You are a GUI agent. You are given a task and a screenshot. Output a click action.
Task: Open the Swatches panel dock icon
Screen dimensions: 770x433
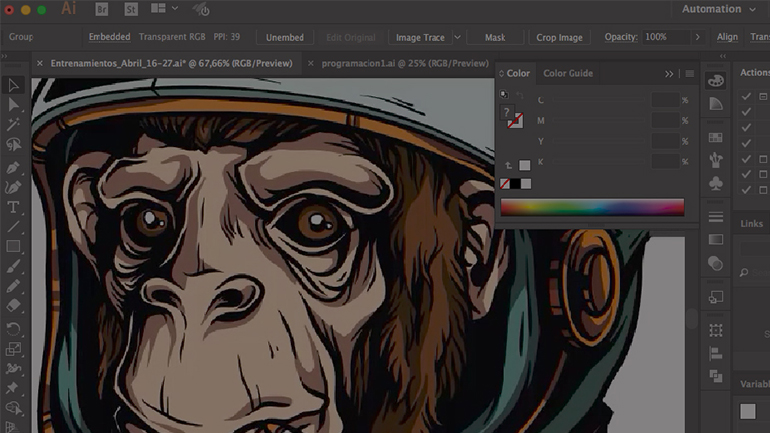[715, 137]
